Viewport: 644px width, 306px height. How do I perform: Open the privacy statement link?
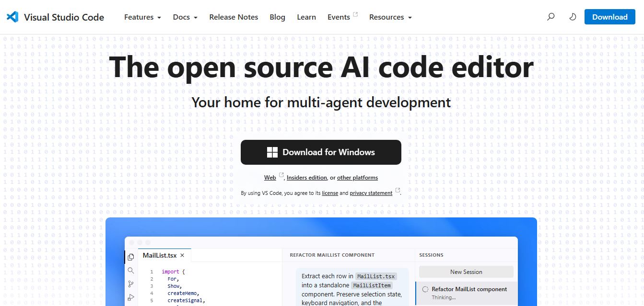tap(371, 193)
